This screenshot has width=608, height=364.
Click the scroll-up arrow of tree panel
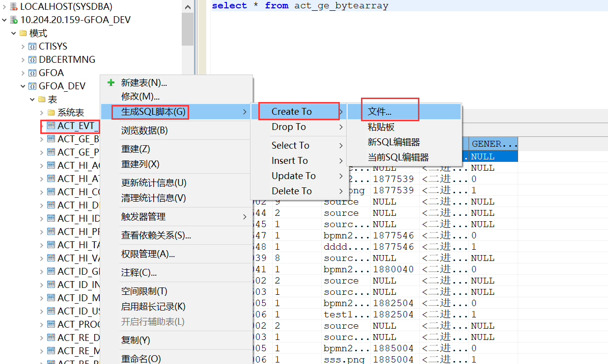(188, 7)
